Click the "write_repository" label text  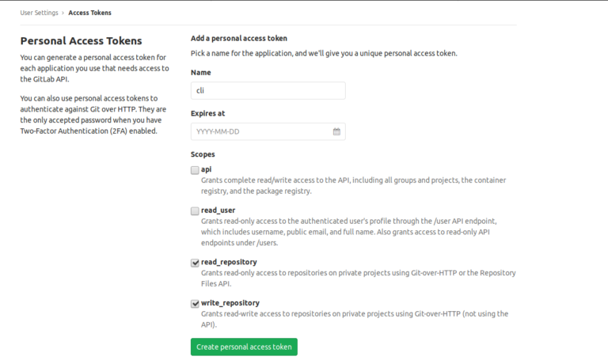point(230,303)
